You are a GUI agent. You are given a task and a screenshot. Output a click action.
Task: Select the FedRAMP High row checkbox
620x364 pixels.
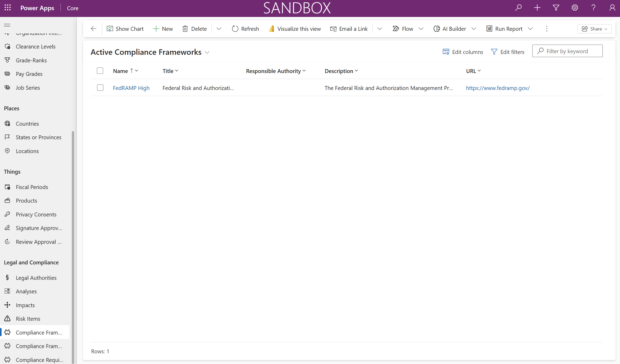click(x=100, y=88)
